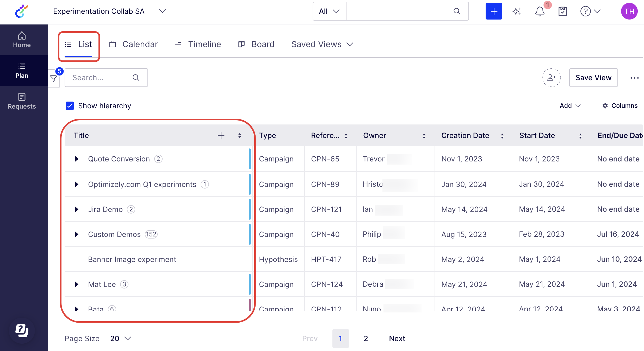Expand the Mat Lee row
The height and width of the screenshot is (351, 644).
coord(76,284)
